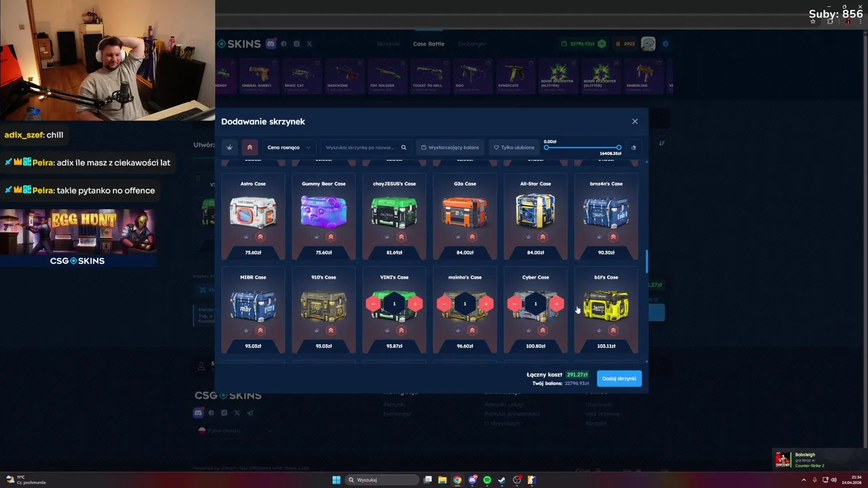Screen dimensions: 868x488
Task: Click the Discord icon in the site header
Action: click(x=271, y=43)
